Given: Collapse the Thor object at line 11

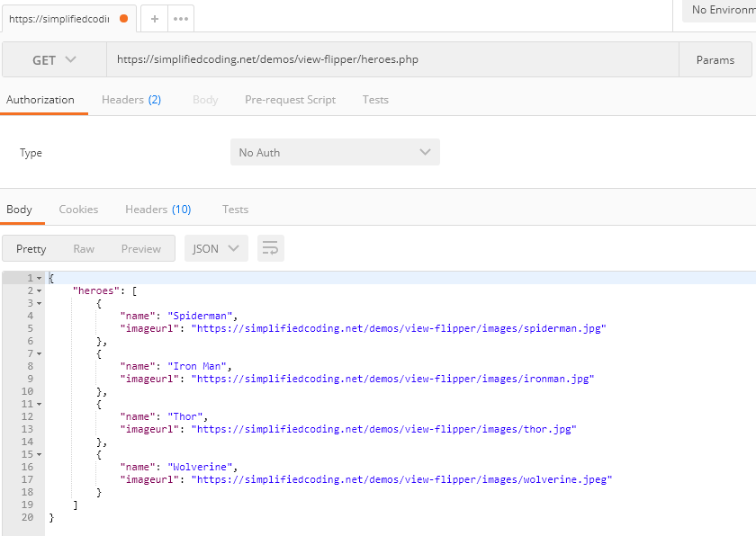Looking at the screenshot, I should pos(39,404).
